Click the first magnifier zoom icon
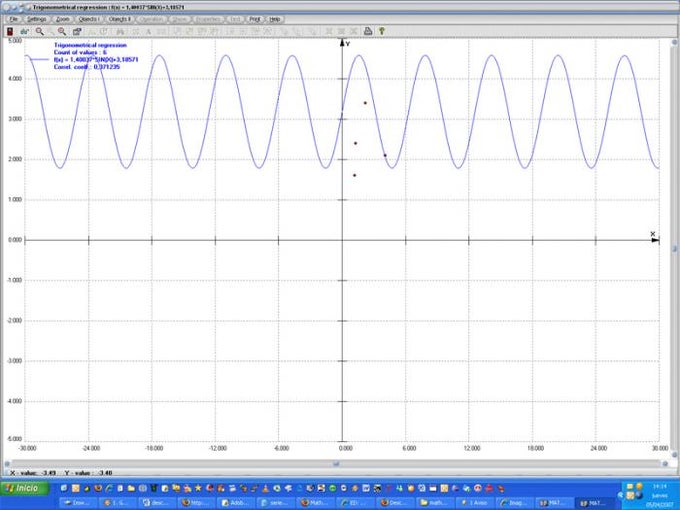Screen dimensions: 680x510 (39, 31)
